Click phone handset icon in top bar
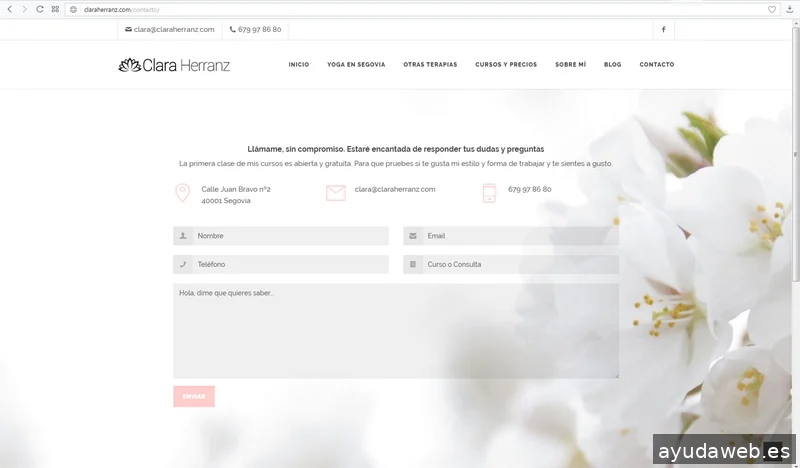Screen dimensions: 800x468 [x=233, y=30]
